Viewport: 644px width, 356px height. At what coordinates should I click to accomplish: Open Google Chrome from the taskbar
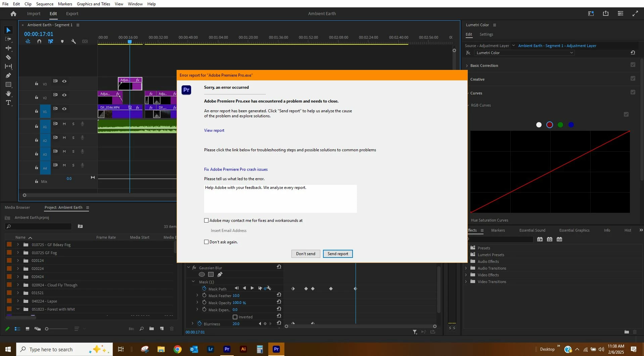178,349
